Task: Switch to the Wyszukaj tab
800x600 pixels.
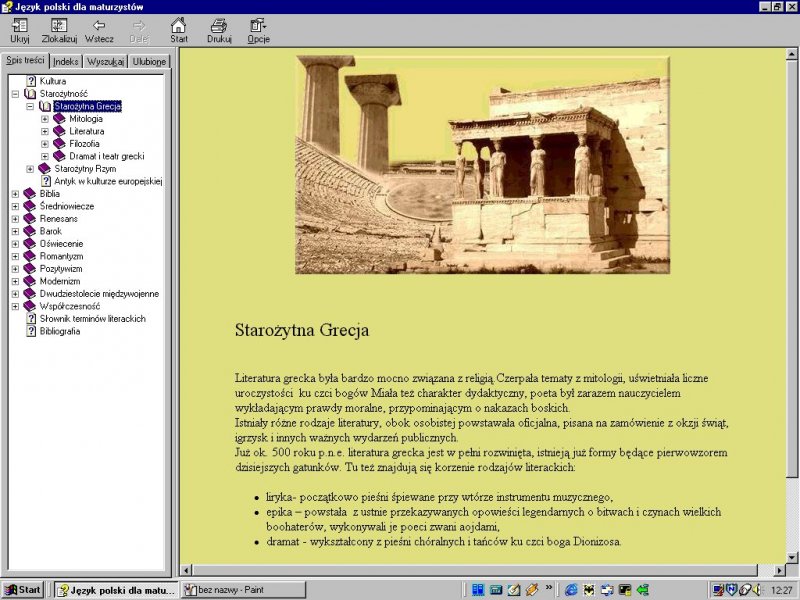Action: [105, 61]
